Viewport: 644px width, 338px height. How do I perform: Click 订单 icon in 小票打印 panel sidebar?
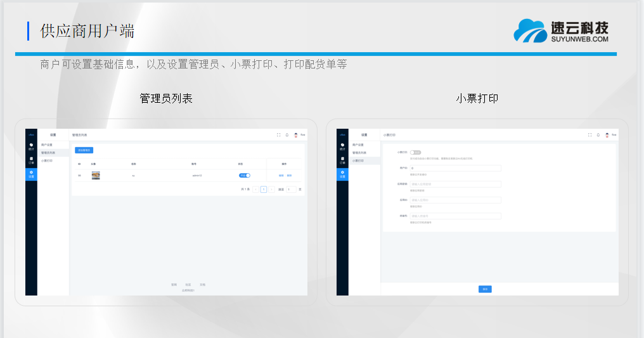pyautogui.click(x=342, y=160)
